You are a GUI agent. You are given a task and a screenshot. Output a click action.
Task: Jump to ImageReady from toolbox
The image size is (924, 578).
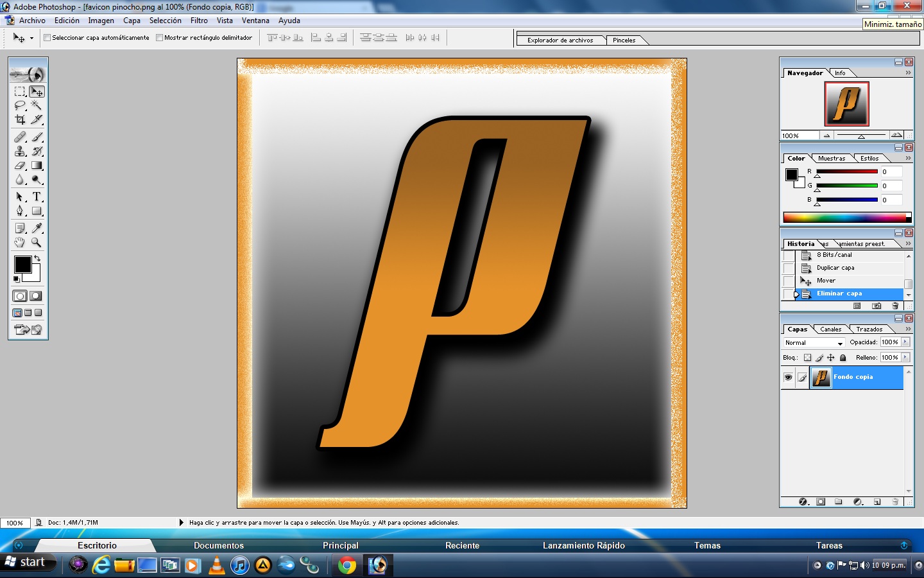click(x=28, y=329)
